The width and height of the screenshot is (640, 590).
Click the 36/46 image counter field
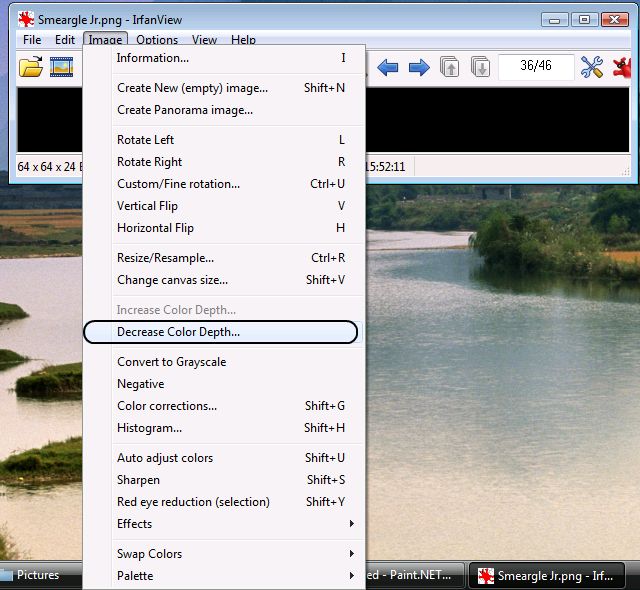pyautogui.click(x=536, y=67)
